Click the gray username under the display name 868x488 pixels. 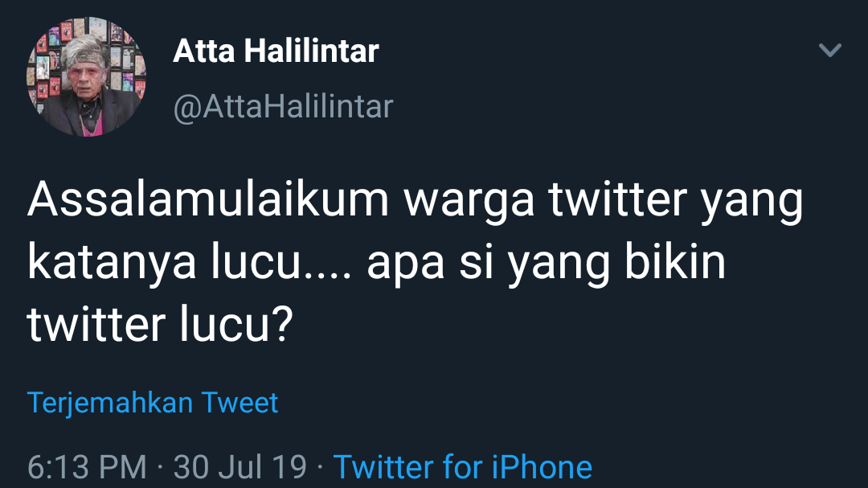(x=283, y=106)
